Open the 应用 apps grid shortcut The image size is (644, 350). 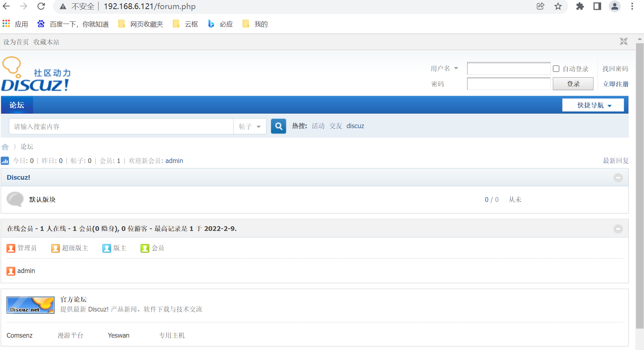coord(15,24)
